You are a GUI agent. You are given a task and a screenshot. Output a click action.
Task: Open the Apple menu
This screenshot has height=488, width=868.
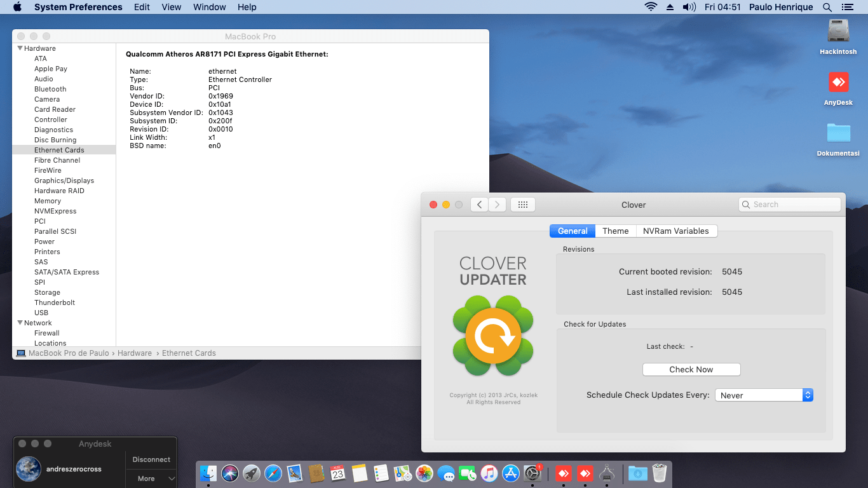point(17,7)
